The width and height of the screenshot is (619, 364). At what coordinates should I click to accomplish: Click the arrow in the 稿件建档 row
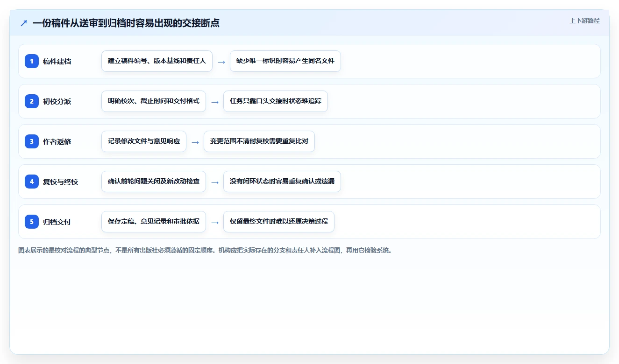point(221,62)
